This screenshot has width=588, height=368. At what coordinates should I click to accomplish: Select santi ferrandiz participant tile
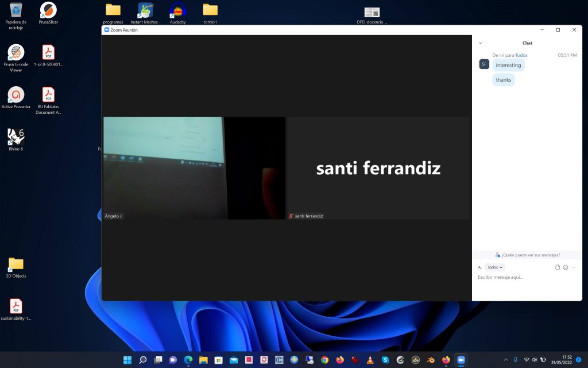[x=378, y=168]
